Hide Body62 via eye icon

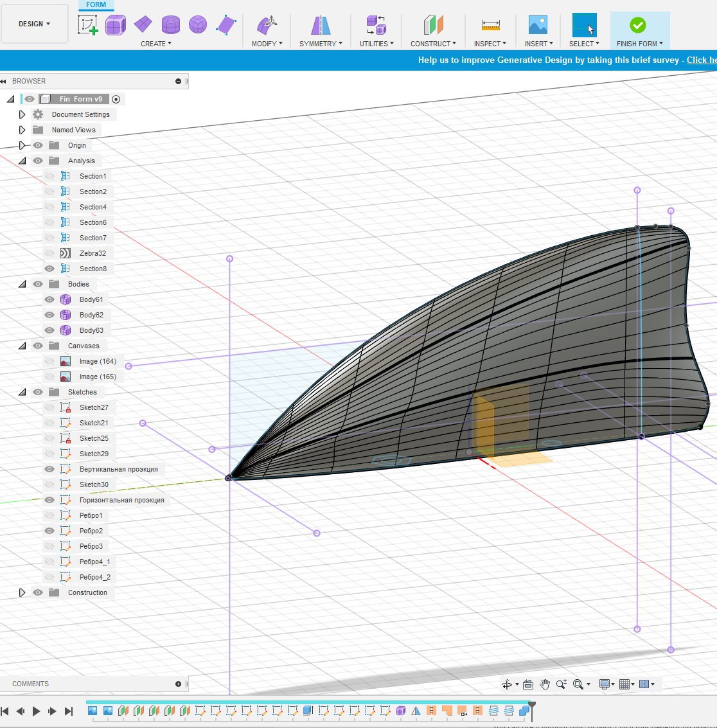pyautogui.click(x=49, y=315)
